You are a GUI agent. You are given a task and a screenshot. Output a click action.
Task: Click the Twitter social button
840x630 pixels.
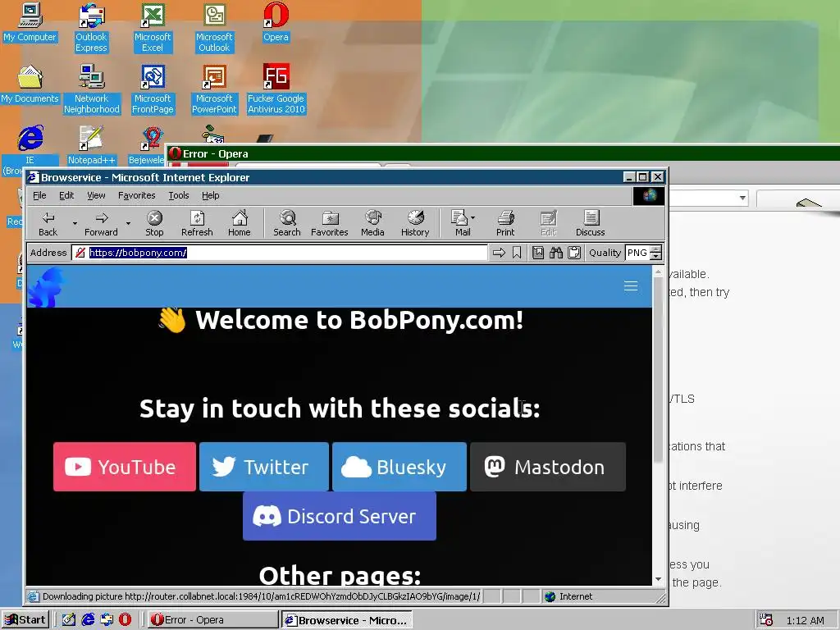tap(264, 467)
